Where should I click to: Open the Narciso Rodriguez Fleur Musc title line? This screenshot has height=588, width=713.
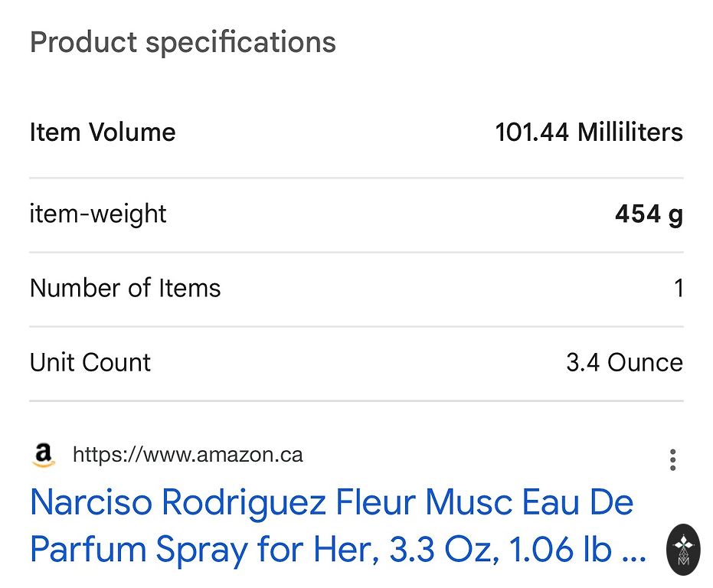click(332, 503)
